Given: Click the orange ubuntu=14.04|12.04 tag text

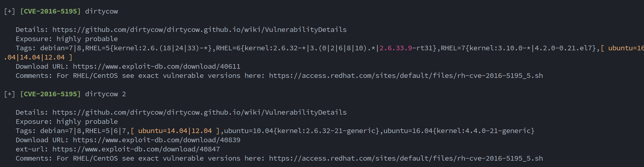Looking at the screenshot, I should tap(175, 131).
